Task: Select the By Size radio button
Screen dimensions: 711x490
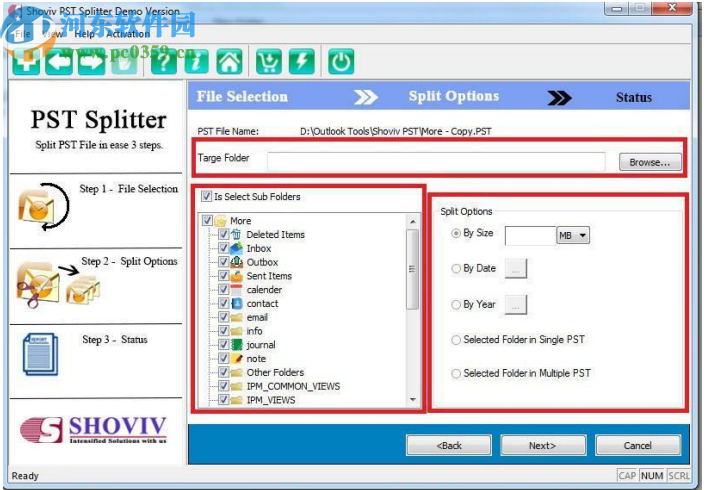Action: click(x=456, y=233)
